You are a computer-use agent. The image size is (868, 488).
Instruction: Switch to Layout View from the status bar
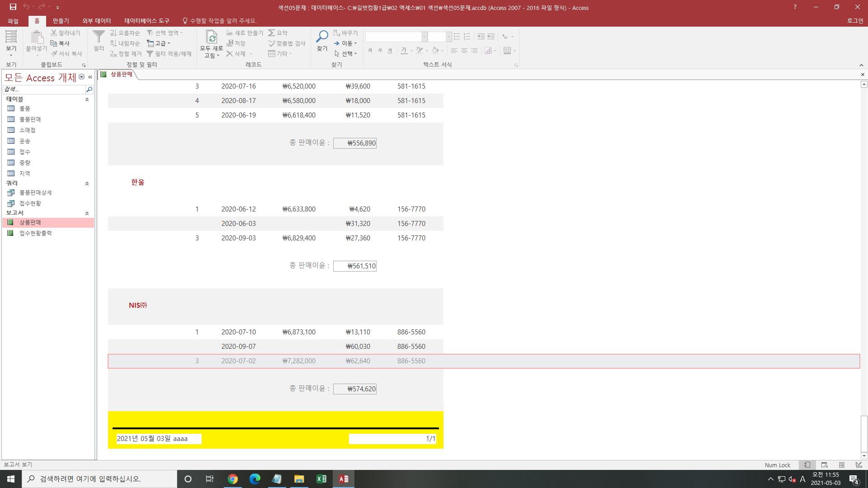[841, 465]
